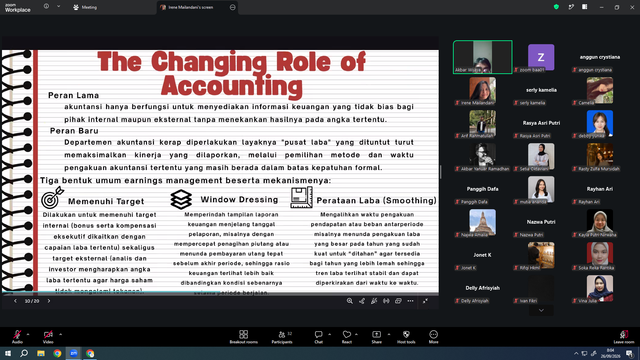Start camera with the Video button
640x360 pixels.
[48, 336]
